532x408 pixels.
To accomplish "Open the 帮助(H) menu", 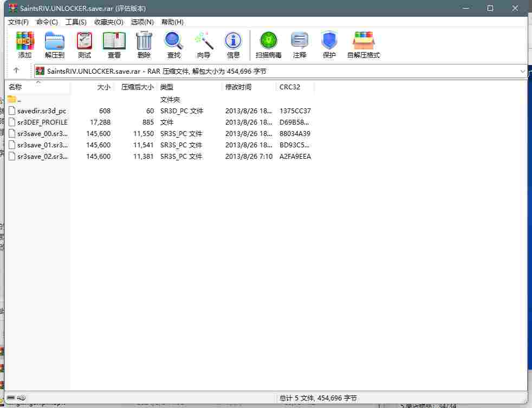I will [172, 22].
